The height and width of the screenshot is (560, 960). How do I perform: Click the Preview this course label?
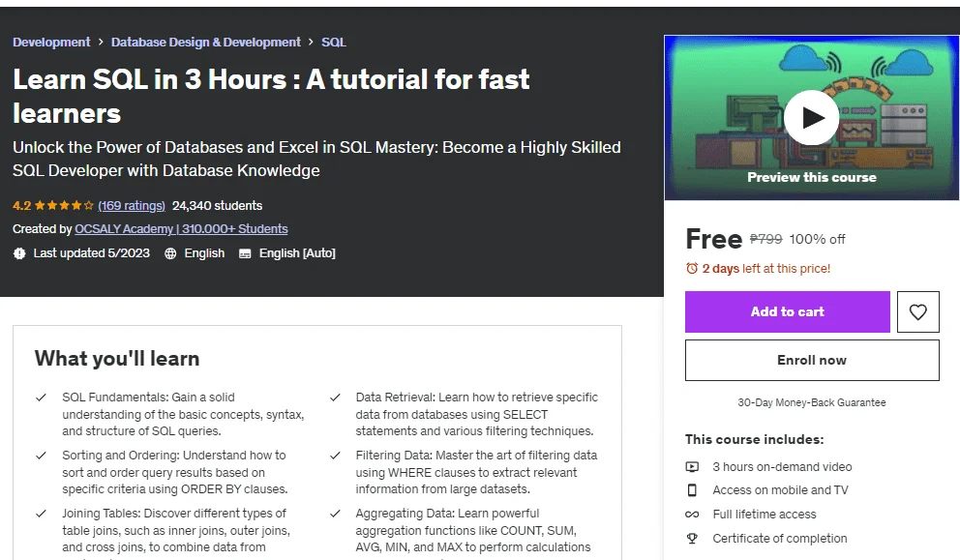click(x=812, y=178)
